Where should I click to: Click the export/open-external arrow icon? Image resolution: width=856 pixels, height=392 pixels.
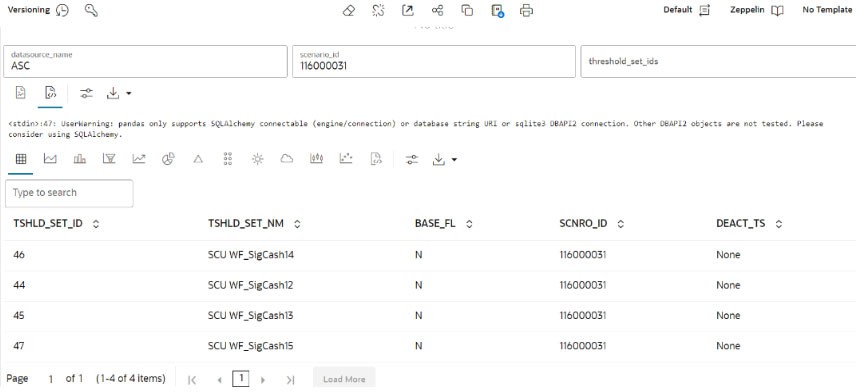pos(408,10)
